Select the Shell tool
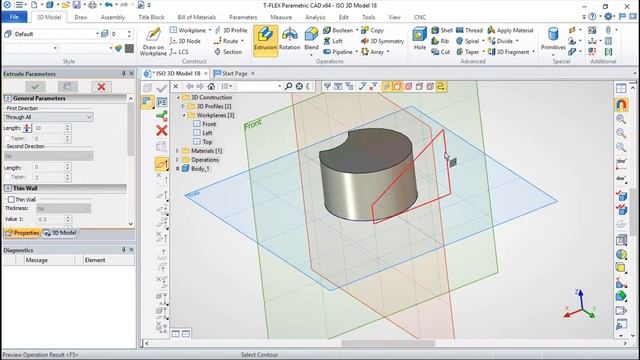The image size is (640, 360). tap(442, 30)
